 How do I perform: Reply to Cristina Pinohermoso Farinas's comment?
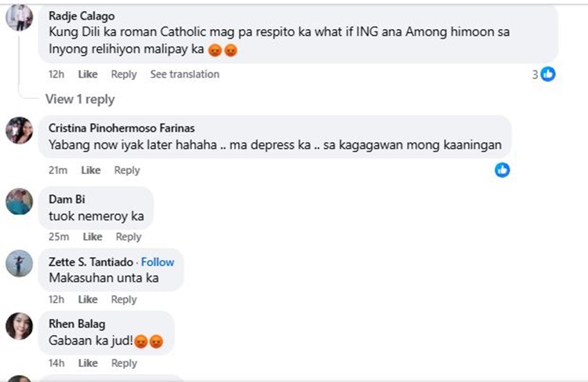point(127,170)
